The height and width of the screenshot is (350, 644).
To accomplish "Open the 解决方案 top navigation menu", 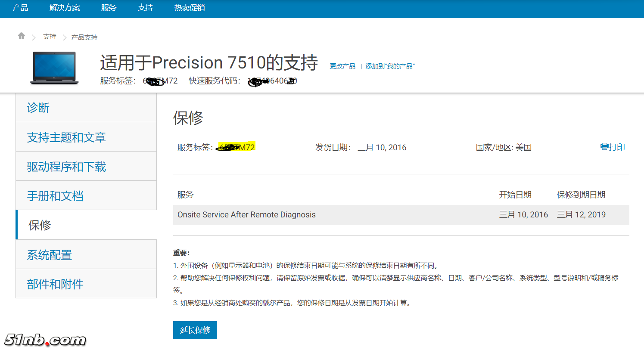I will click(x=65, y=8).
